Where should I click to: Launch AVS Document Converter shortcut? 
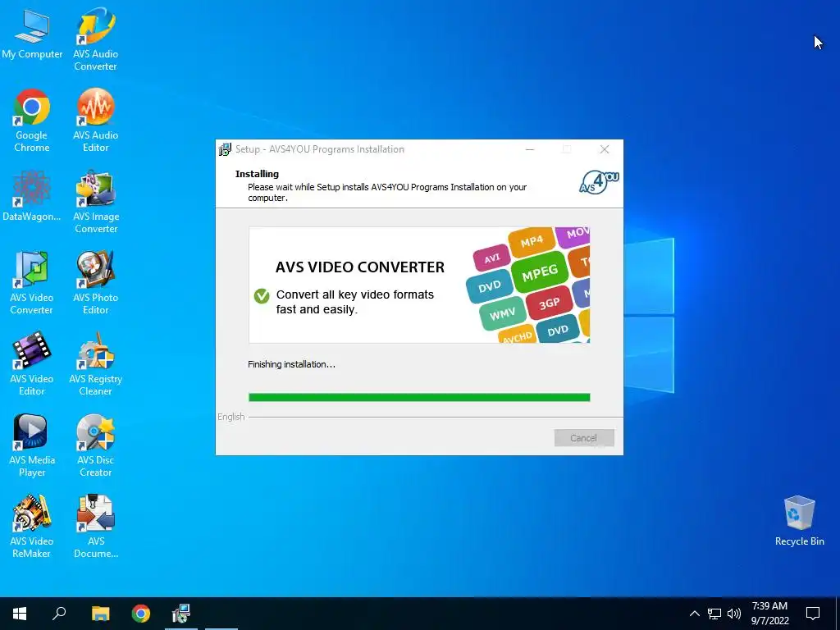[95, 527]
